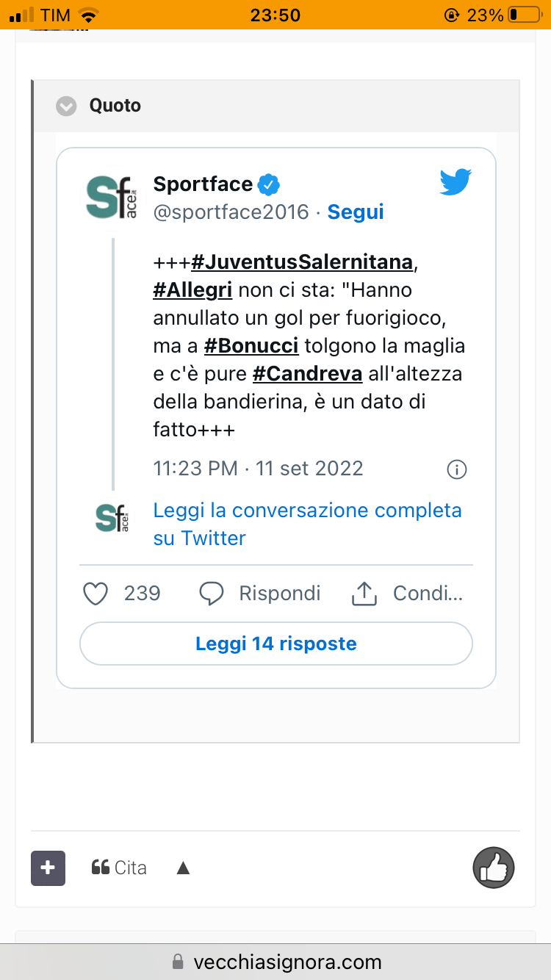Like the tweet with the heart icon
This screenshot has height=980, width=551.
point(96,594)
